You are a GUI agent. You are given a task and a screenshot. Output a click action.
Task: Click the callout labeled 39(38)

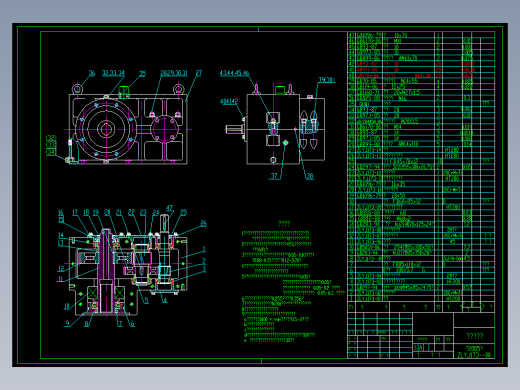point(327,80)
